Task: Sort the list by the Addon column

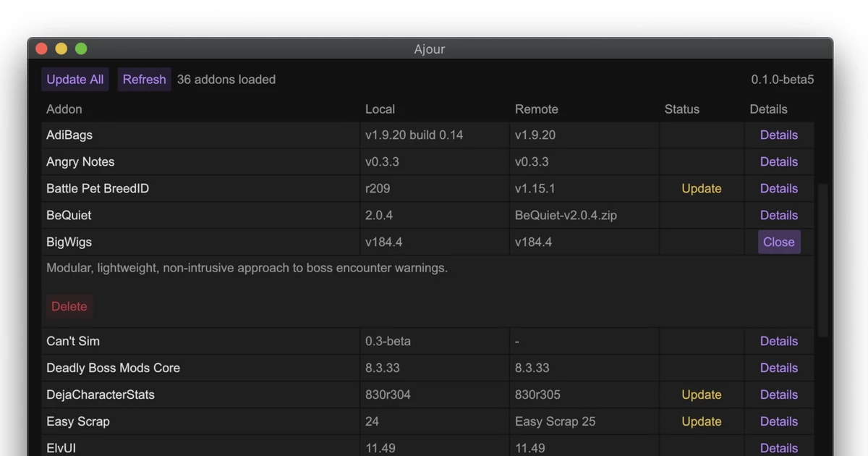Action: click(64, 109)
